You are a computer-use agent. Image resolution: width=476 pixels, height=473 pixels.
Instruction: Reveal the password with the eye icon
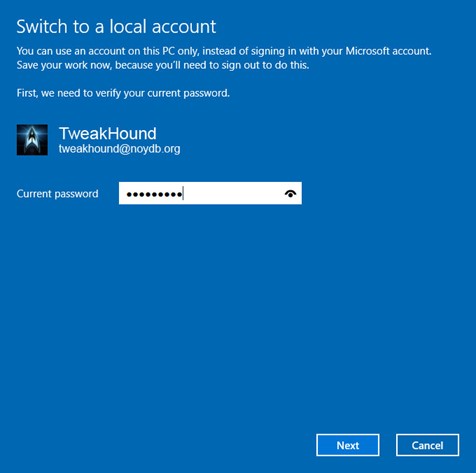291,194
